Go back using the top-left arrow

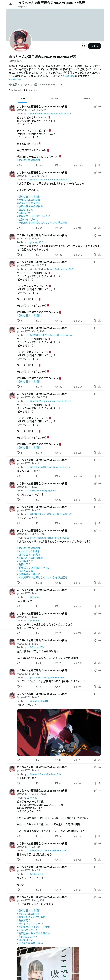11,5
